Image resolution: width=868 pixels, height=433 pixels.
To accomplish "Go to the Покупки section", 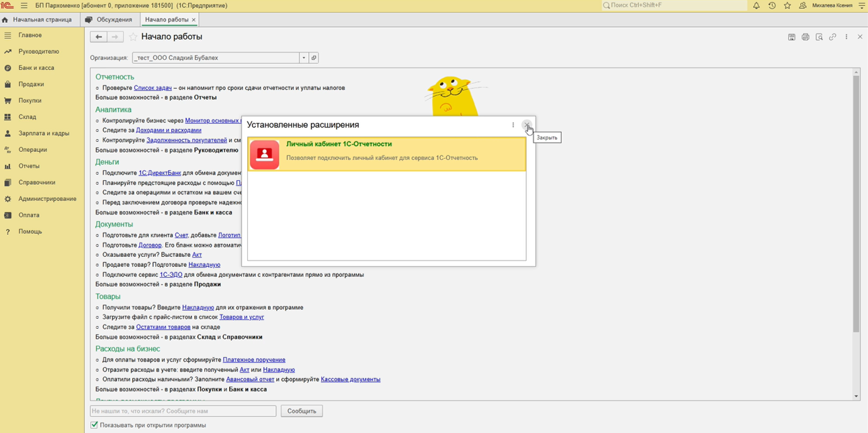I will [x=30, y=101].
